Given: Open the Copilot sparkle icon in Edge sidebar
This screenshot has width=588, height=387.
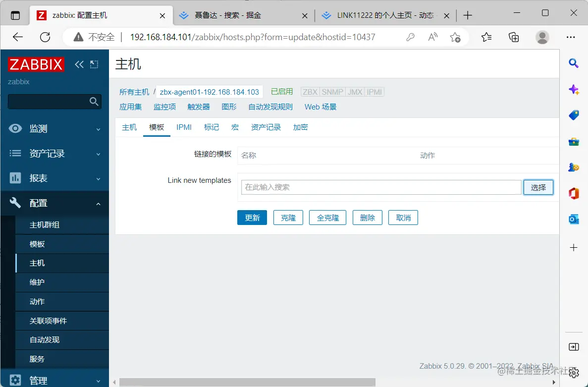Looking at the screenshot, I should pos(573,89).
